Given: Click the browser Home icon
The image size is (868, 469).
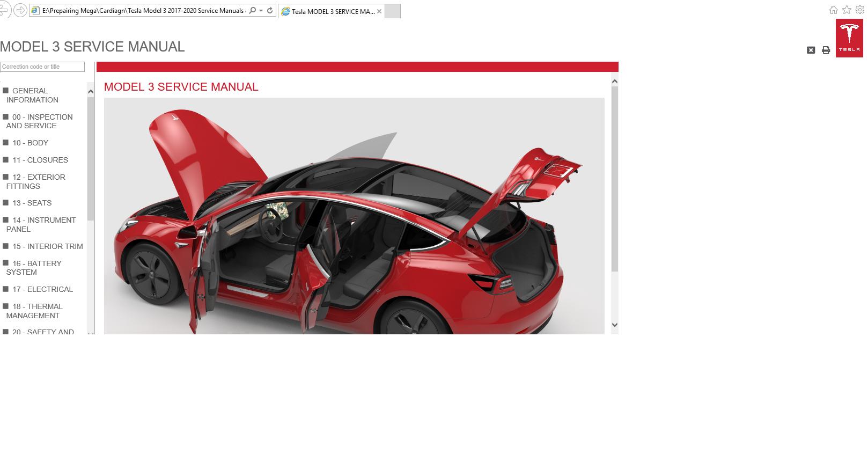Looking at the screenshot, I should [x=833, y=10].
